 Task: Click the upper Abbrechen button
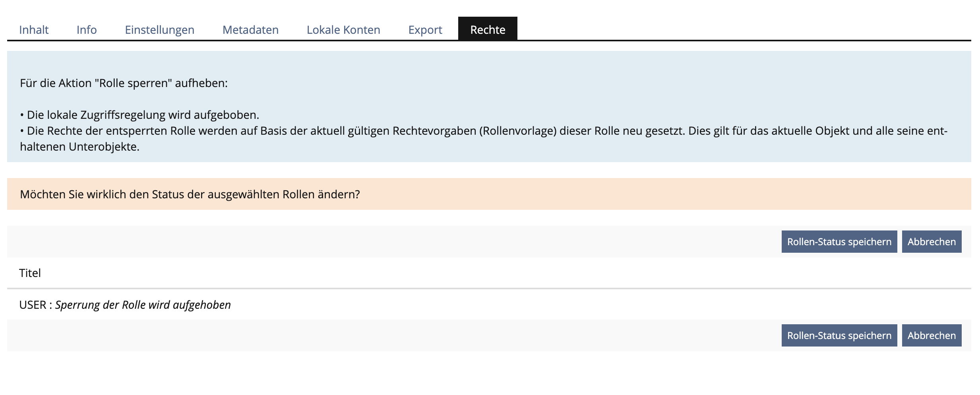coord(932,241)
